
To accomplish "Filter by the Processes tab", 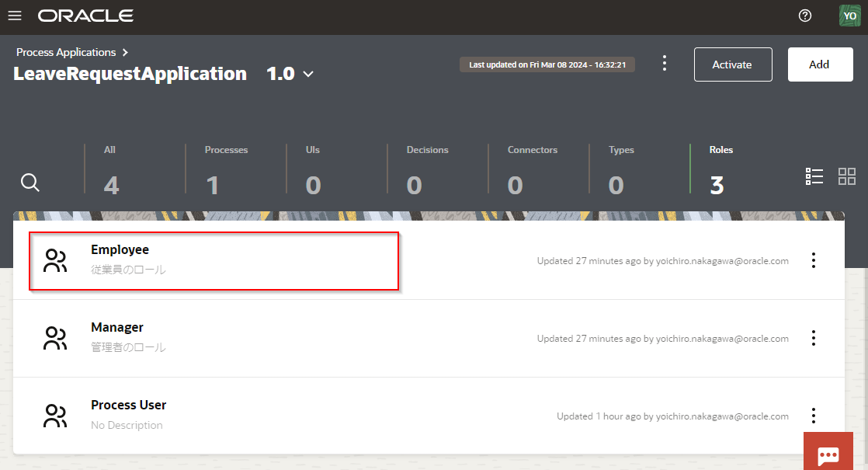I will point(226,170).
